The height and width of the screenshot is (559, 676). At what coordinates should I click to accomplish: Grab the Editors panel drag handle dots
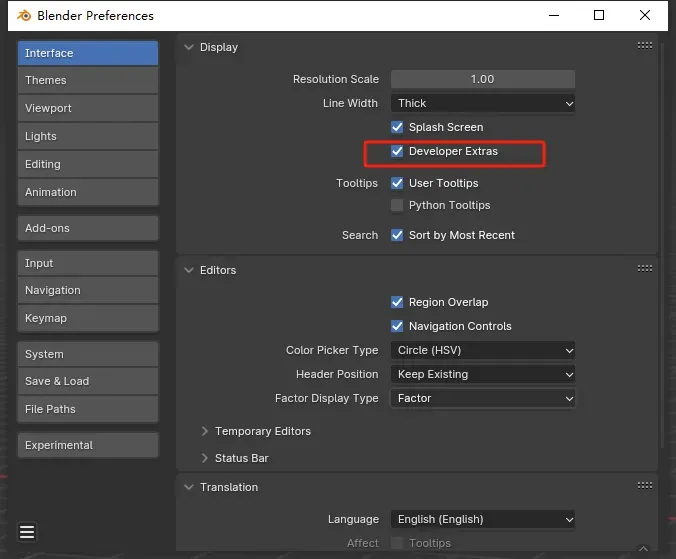click(x=645, y=269)
